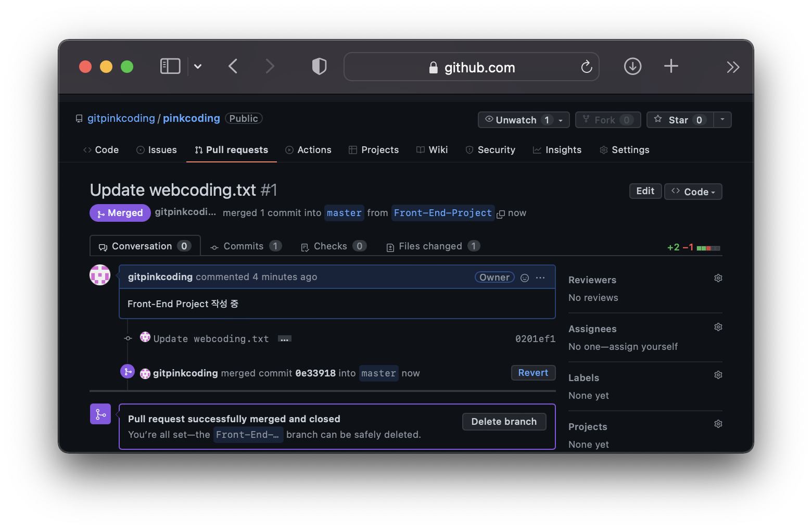Viewport: 812px width, 530px height.
Task: Open the Actions tab
Action: (308, 150)
